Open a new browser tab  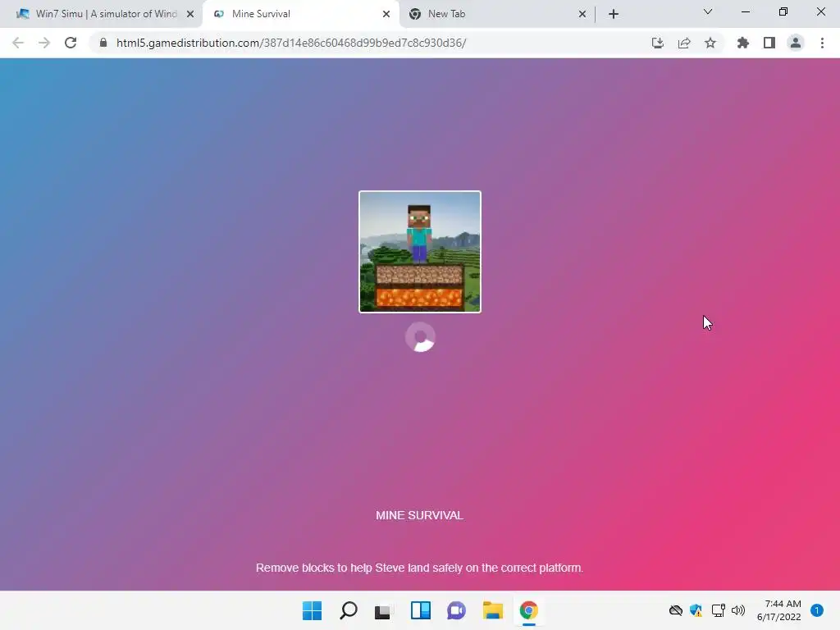614,14
